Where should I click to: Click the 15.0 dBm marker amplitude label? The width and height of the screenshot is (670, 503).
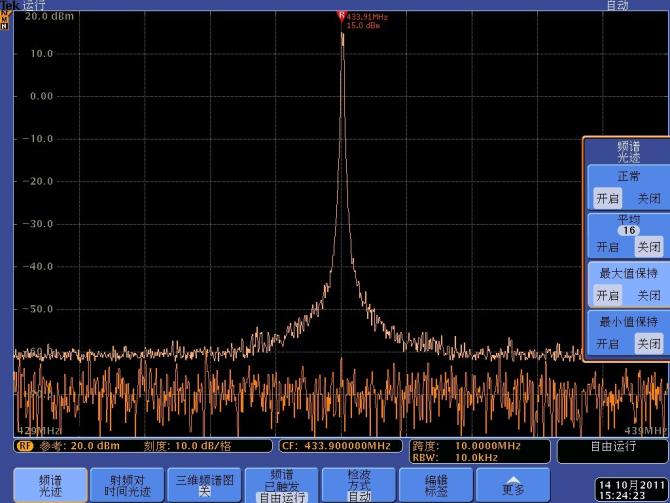(x=363, y=26)
